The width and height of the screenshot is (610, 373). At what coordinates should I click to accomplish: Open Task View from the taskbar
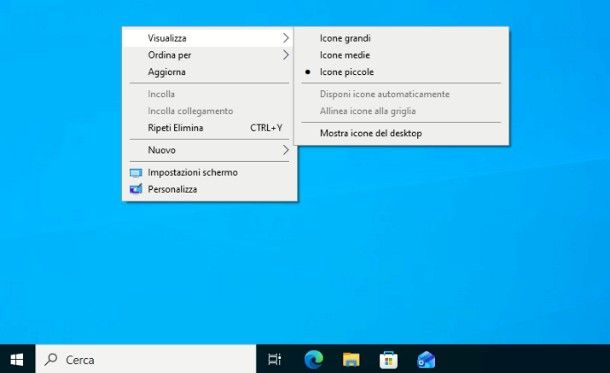click(275, 359)
